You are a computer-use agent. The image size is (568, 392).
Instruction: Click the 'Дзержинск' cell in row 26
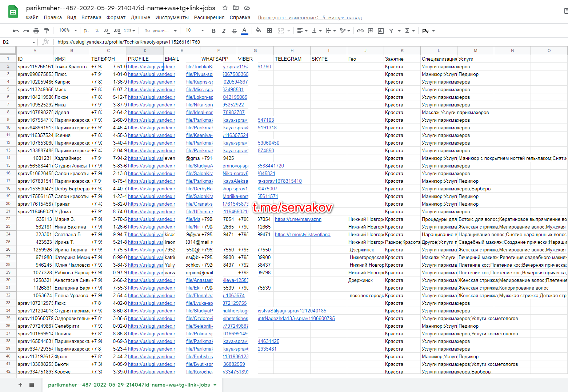[365, 250]
